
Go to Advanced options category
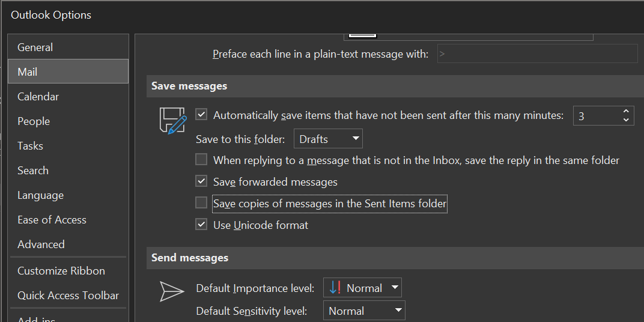(41, 245)
